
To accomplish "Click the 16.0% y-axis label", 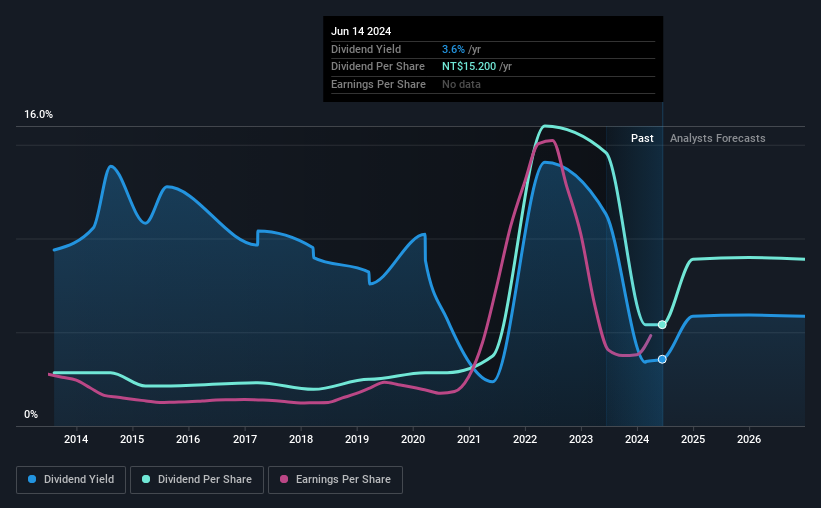I will (38, 115).
